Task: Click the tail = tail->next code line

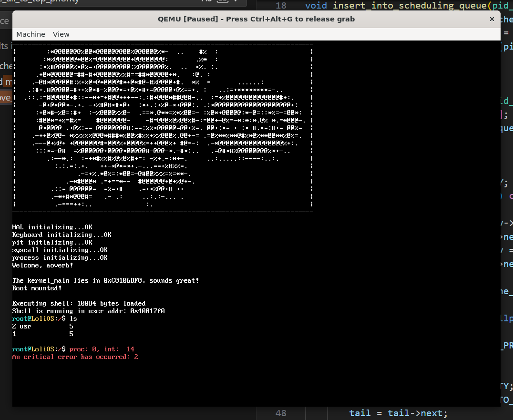Action: (x=399, y=413)
